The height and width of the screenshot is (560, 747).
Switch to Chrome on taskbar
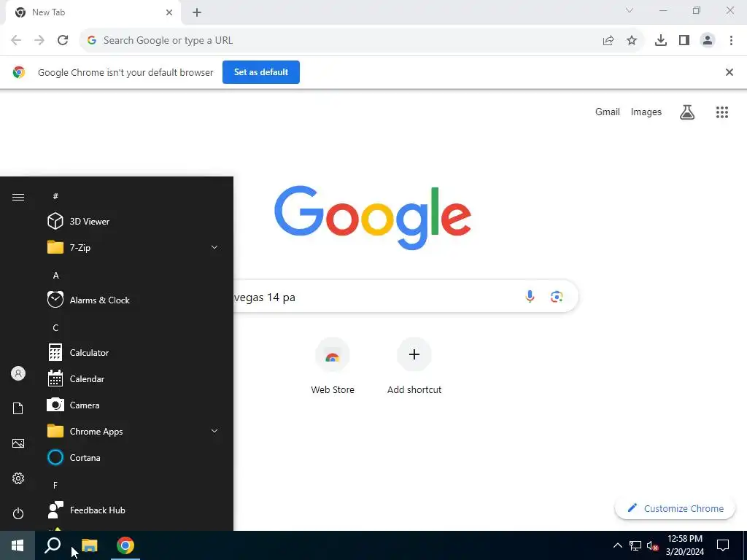pos(125,545)
